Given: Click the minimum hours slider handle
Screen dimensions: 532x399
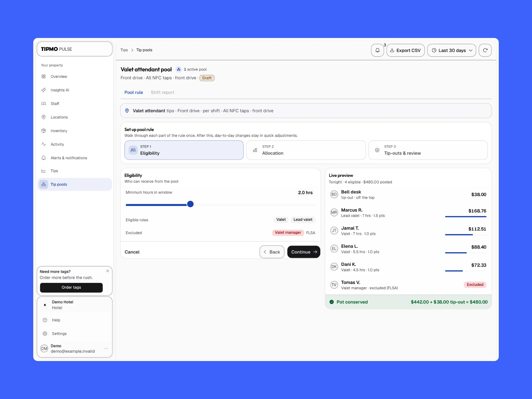Looking at the screenshot, I should pyautogui.click(x=190, y=204).
